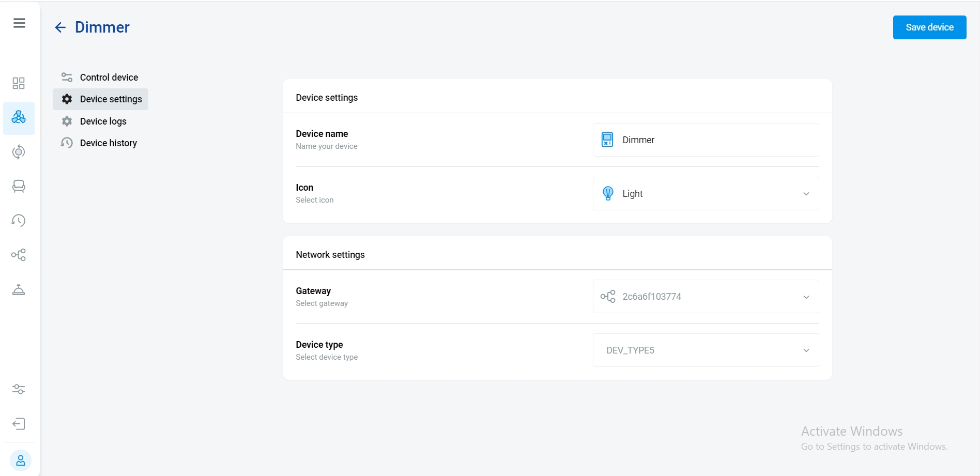
Task: Open the Light icon selection combo box
Action: coord(706,193)
